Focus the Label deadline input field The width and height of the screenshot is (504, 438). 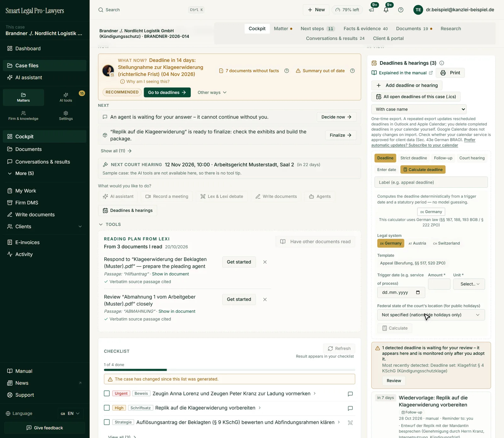(431, 182)
